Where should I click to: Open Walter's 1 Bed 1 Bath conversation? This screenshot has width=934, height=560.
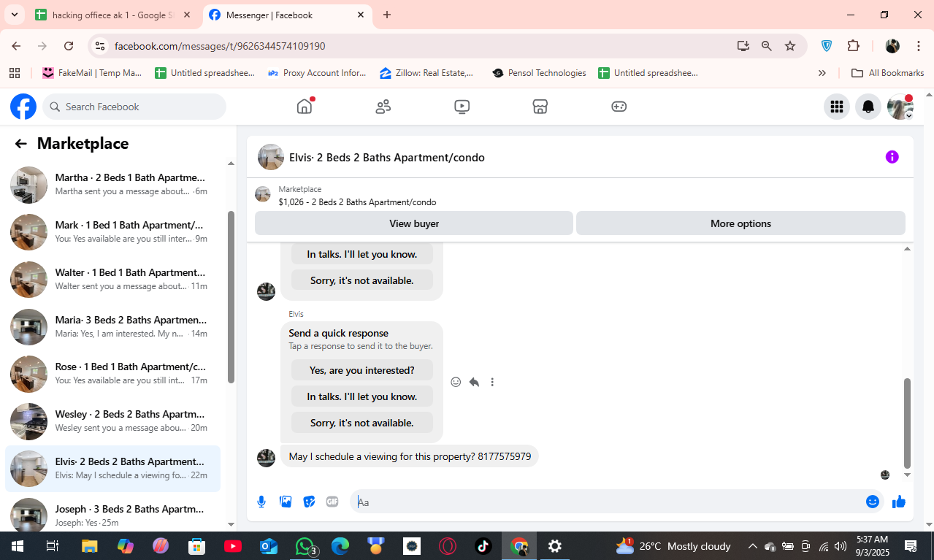pyautogui.click(x=113, y=280)
